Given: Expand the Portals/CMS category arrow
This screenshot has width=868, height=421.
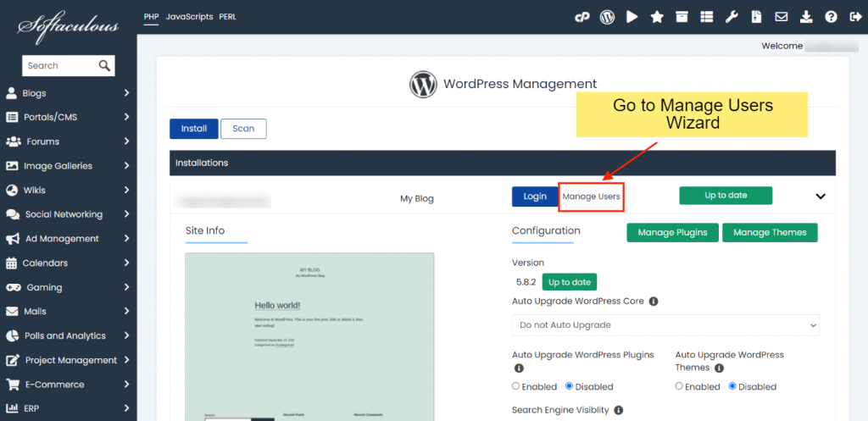Looking at the screenshot, I should point(127,117).
